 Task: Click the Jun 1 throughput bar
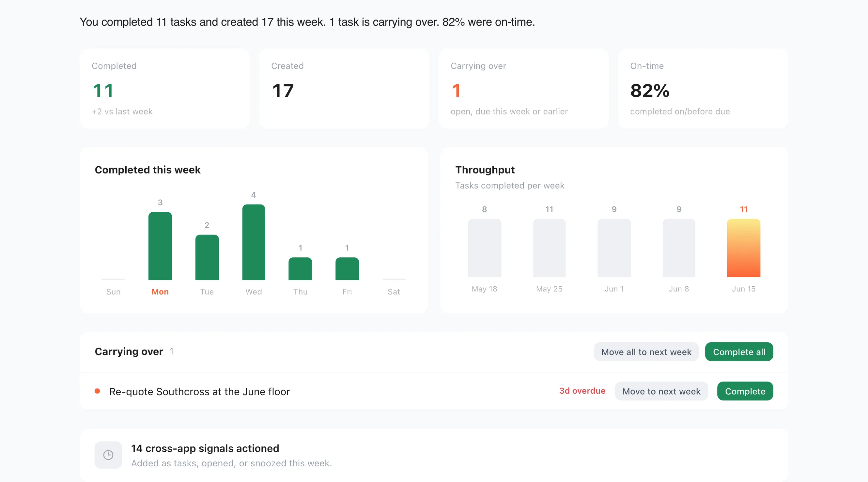[614, 248]
